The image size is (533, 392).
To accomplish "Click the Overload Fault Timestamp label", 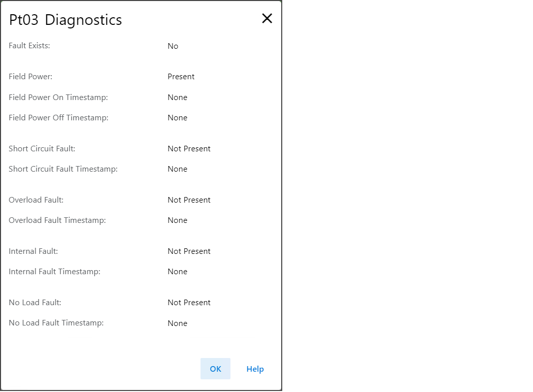I will pos(57,220).
